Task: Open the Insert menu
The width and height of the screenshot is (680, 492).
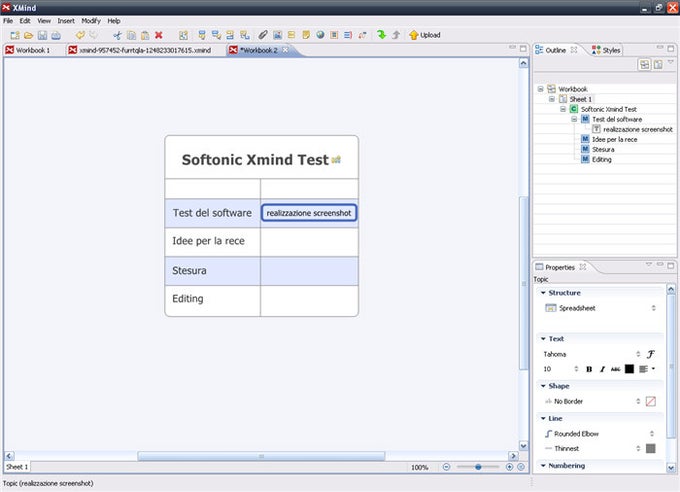Action: pos(66,20)
